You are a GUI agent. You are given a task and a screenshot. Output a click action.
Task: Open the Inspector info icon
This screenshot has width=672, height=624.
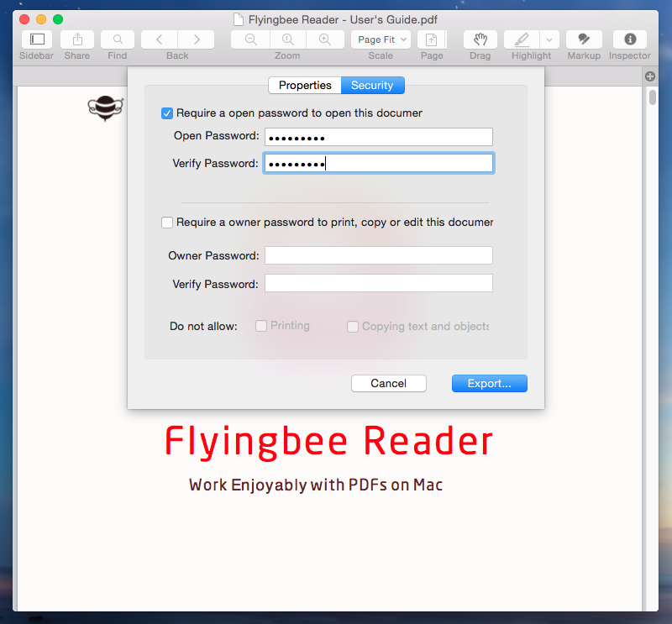pyautogui.click(x=630, y=39)
